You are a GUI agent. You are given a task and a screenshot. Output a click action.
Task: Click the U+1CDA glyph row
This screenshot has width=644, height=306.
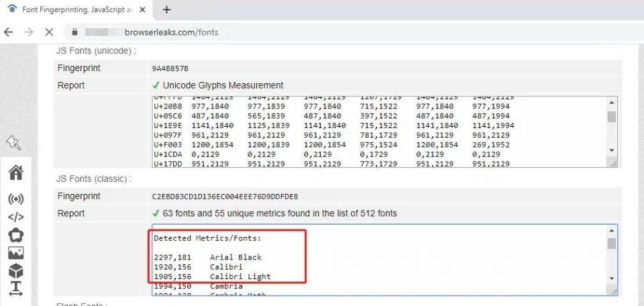coord(327,154)
